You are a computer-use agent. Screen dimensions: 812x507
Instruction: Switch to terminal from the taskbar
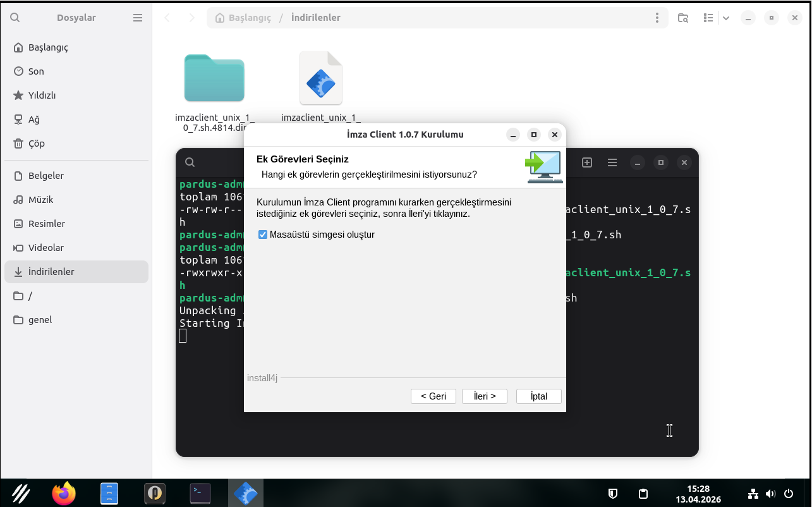[x=200, y=493]
